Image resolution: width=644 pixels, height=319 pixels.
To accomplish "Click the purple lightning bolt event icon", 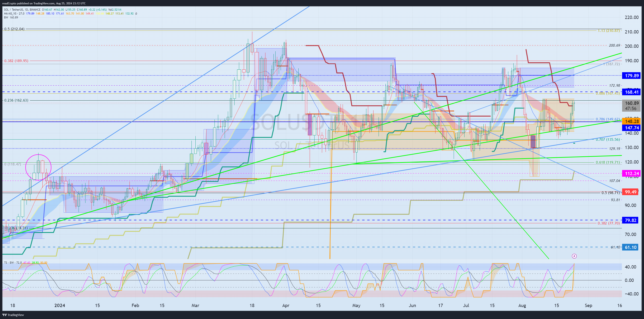I will [x=574, y=256].
